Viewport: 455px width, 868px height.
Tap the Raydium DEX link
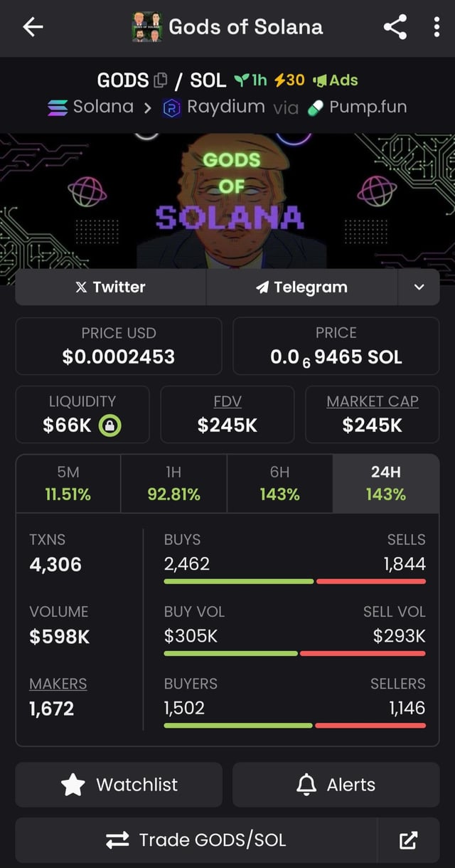tap(214, 107)
